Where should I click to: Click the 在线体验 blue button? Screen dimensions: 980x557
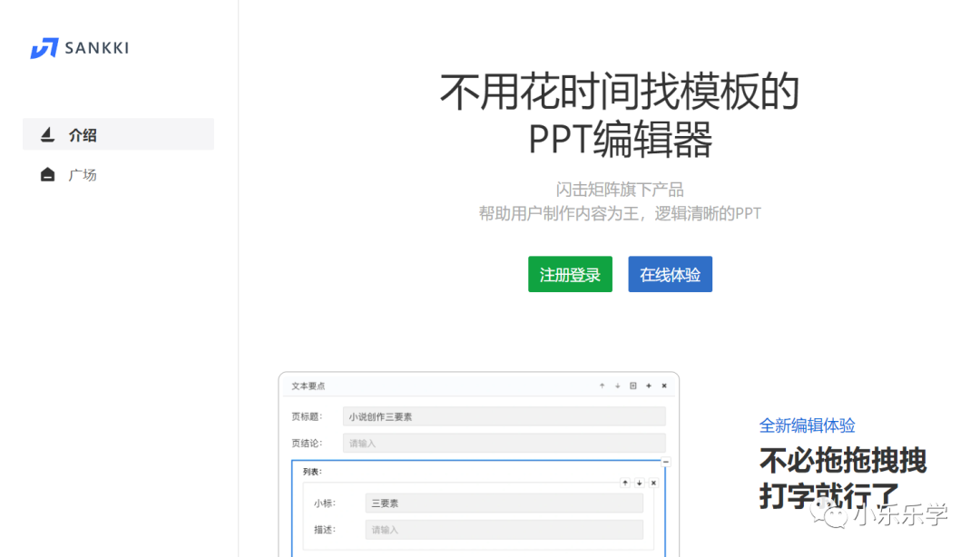pyautogui.click(x=670, y=274)
